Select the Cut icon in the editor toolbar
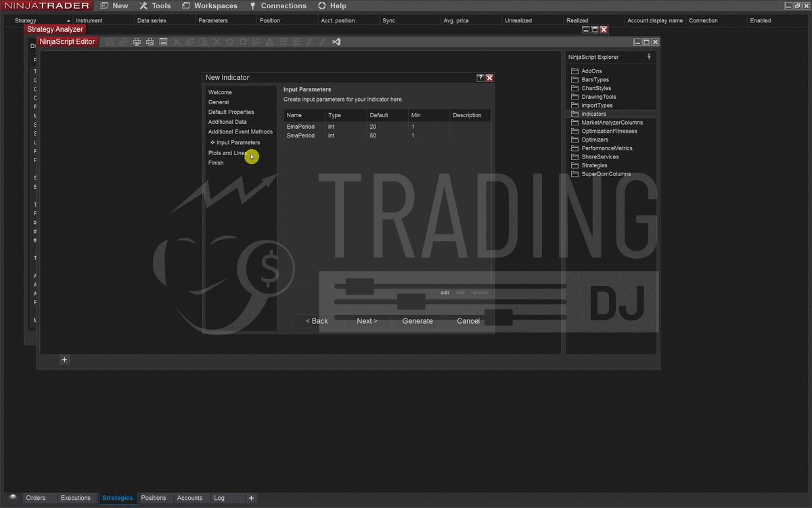This screenshot has height=508, width=812. tap(177, 42)
